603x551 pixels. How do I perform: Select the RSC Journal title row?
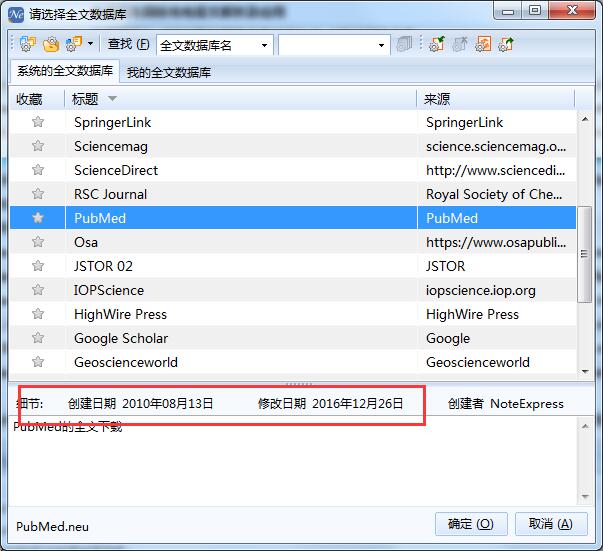coord(241,194)
